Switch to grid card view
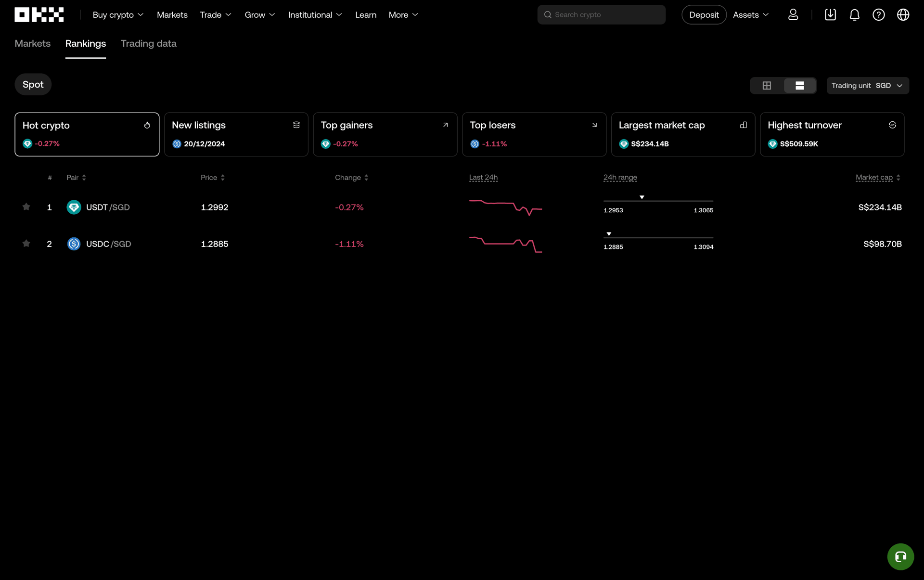This screenshot has width=924, height=580. click(767, 86)
